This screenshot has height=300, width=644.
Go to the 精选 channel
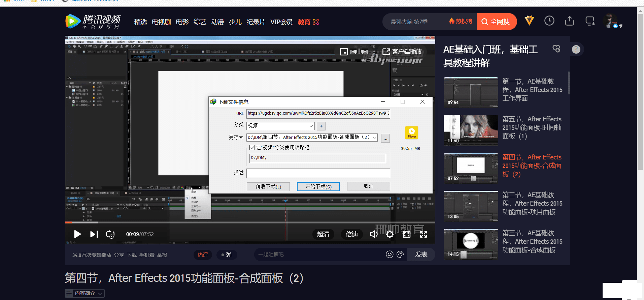pos(140,22)
